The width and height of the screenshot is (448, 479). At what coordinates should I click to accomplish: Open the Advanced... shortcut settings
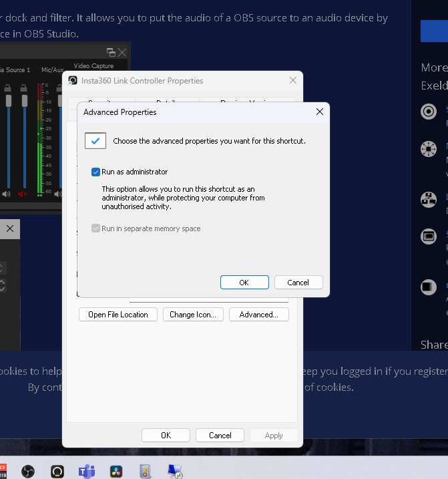pos(258,315)
